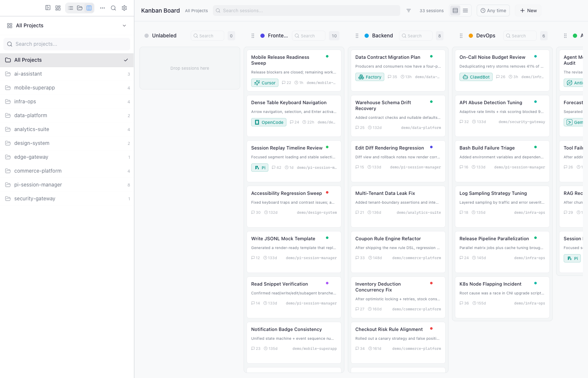The width and height of the screenshot is (588, 378).
Task: Create a New session
Action: pyautogui.click(x=528, y=10)
